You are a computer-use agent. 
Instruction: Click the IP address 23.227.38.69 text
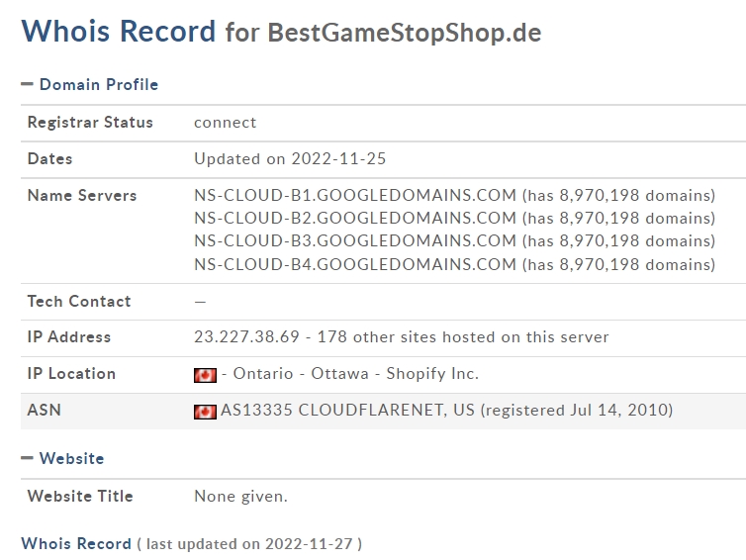246,336
